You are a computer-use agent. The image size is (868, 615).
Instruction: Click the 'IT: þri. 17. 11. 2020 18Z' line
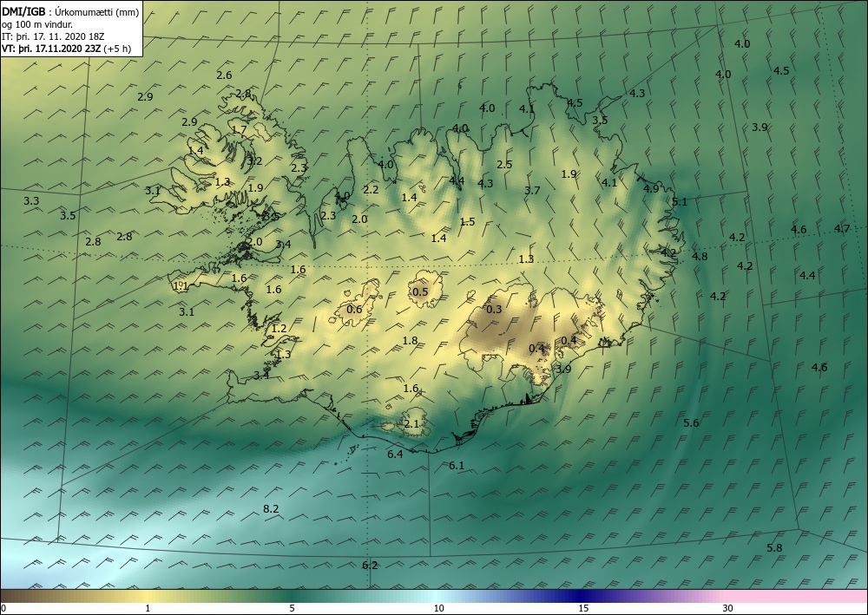click(x=53, y=36)
